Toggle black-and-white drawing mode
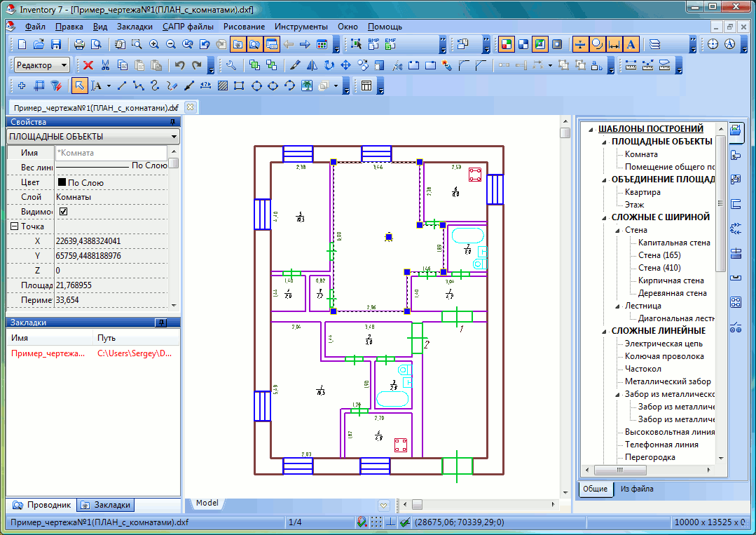Screen dimensions: 756x535 click(523, 44)
